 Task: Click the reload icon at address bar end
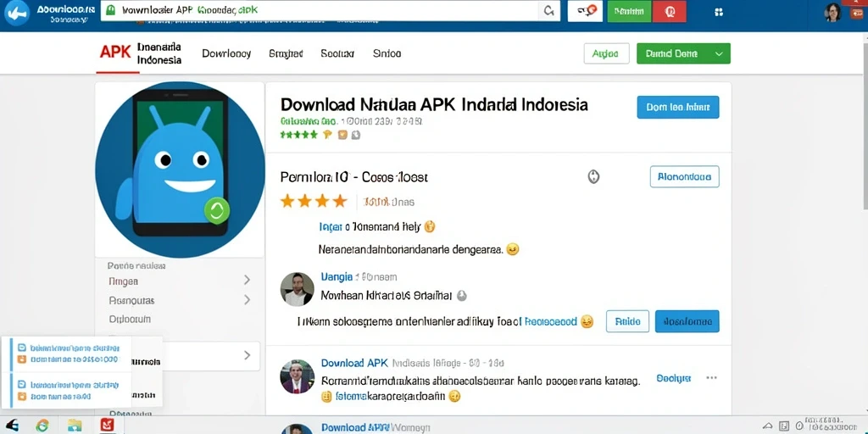tap(549, 10)
